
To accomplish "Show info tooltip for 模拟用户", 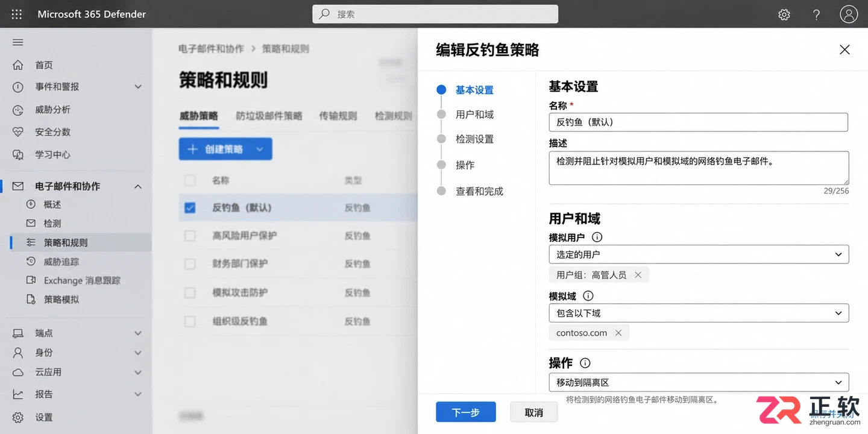I will tap(597, 237).
